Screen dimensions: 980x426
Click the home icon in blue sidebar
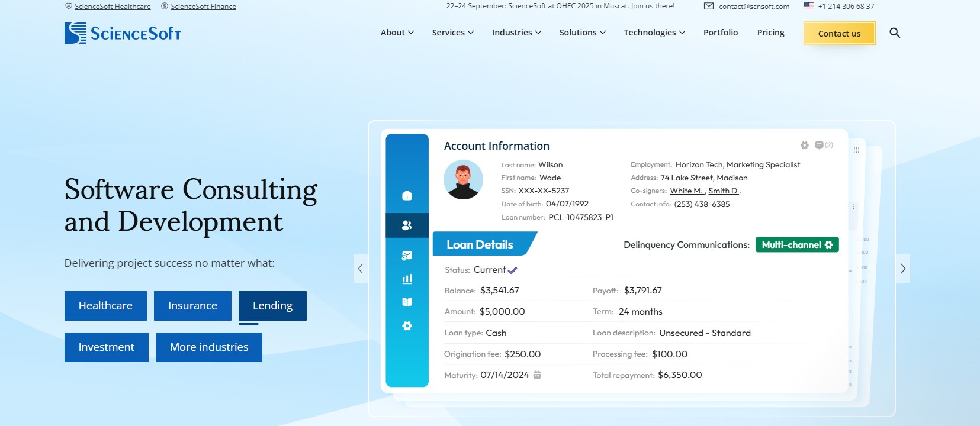[x=407, y=196]
